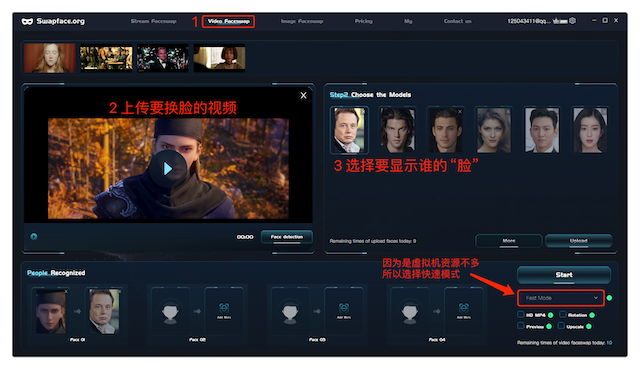Click the account email in the title bar
The height and width of the screenshot is (369, 640).
[529, 21]
